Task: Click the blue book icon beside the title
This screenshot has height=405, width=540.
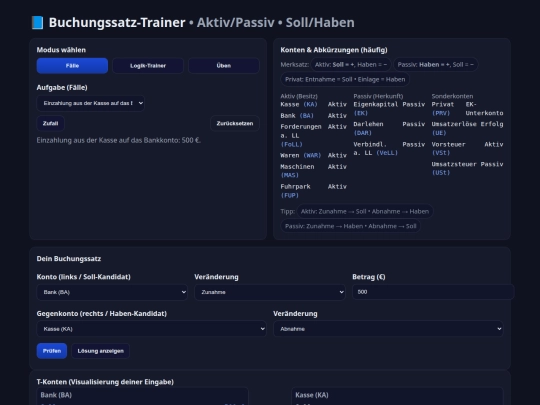Action: (38, 23)
